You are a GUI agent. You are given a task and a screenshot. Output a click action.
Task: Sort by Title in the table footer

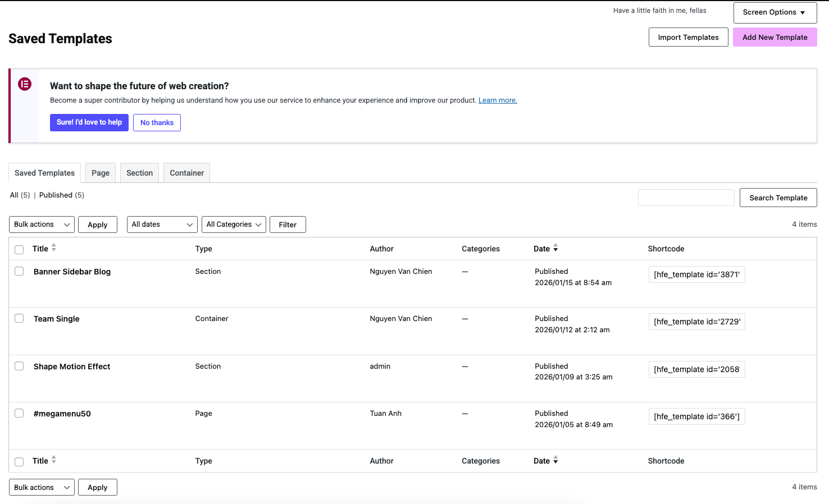point(54,460)
